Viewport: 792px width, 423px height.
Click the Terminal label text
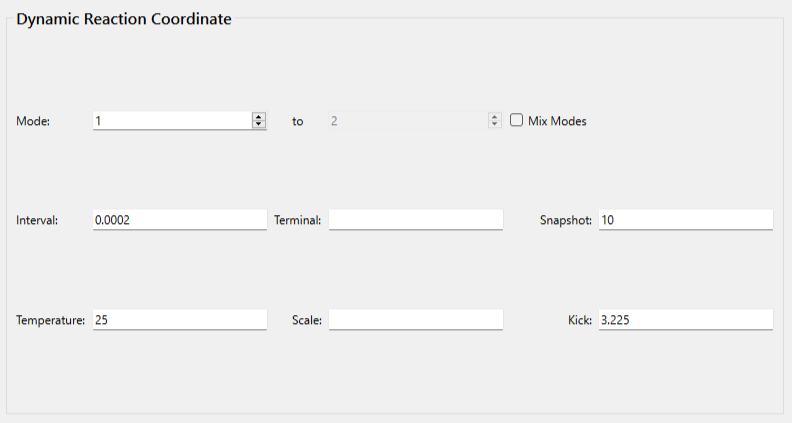(297, 220)
